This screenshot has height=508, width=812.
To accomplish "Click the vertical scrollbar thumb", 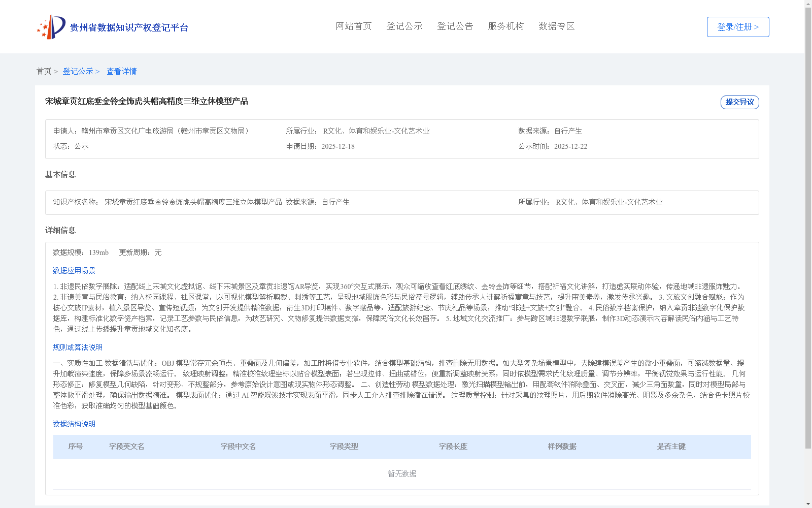I will (x=808, y=229).
